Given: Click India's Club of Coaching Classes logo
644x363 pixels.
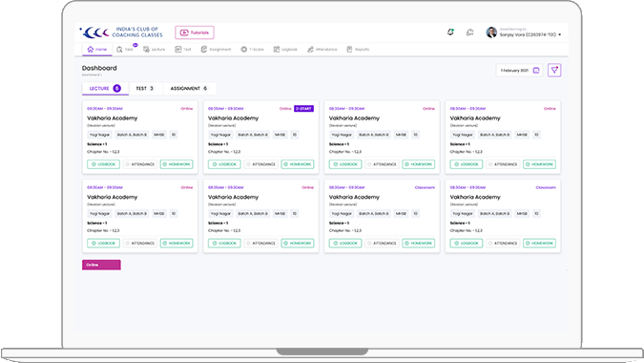Looking at the screenshot, I should (121, 32).
